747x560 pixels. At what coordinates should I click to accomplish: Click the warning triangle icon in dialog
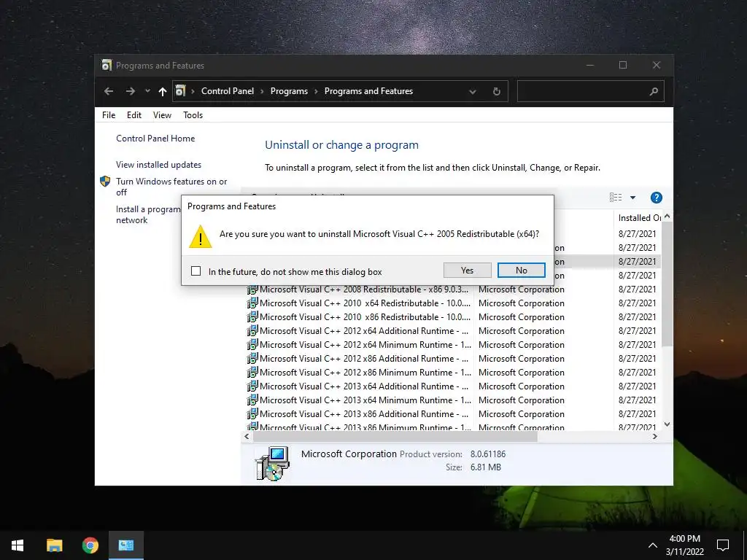click(200, 237)
